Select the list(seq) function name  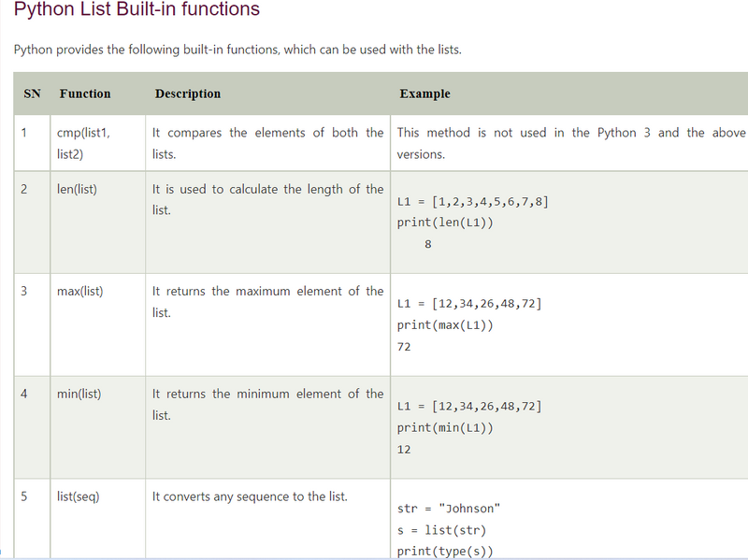pos(78,496)
